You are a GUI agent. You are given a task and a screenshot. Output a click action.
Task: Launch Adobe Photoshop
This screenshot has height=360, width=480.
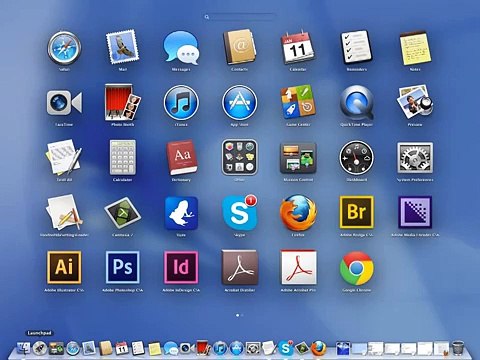click(x=122, y=268)
